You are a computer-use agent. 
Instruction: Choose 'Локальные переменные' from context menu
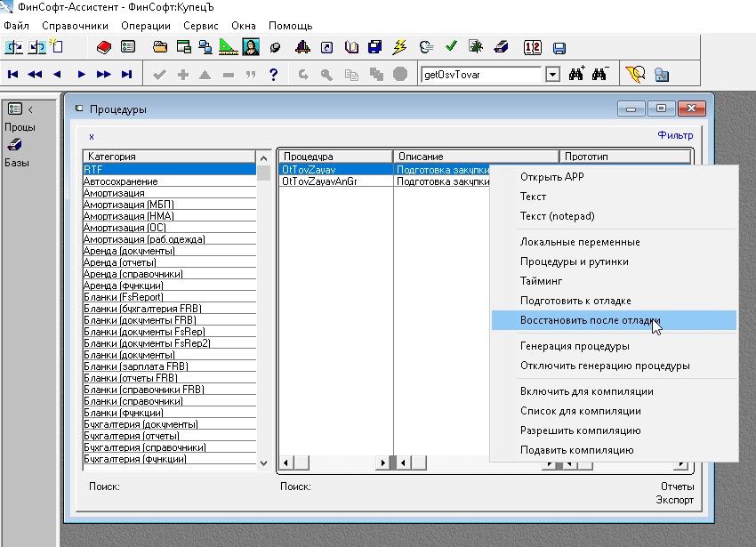click(579, 242)
